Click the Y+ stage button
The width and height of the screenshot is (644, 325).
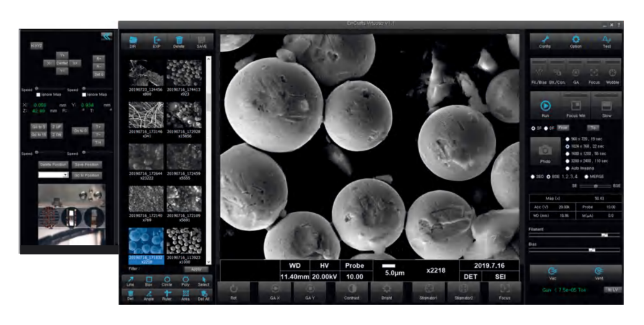pyautogui.click(x=62, y=55)
